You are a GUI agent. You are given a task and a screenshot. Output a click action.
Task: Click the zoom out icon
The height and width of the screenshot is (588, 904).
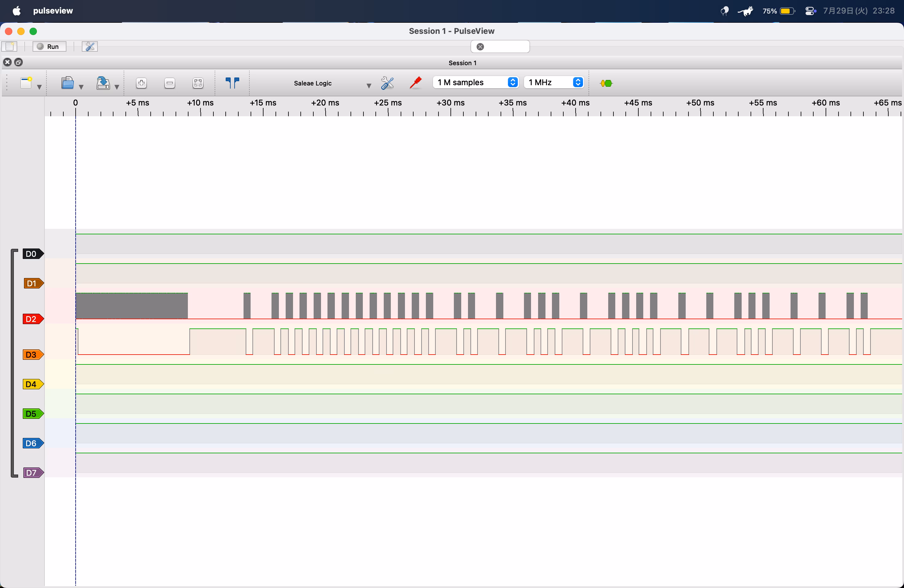click(170, 83)
